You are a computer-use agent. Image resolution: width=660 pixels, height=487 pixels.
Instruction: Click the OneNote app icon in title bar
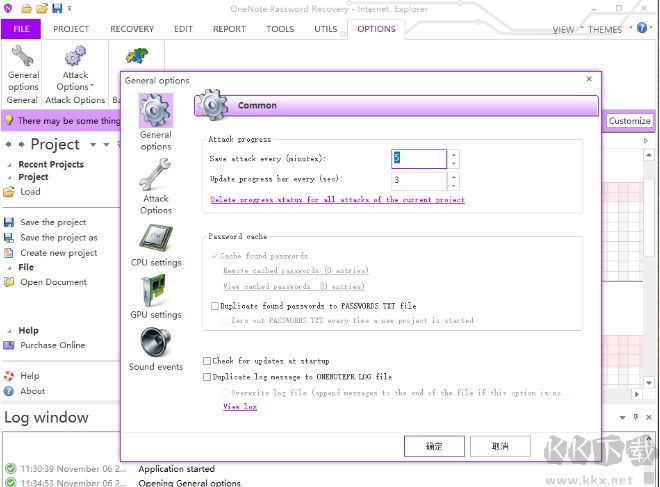coord(8,8)
